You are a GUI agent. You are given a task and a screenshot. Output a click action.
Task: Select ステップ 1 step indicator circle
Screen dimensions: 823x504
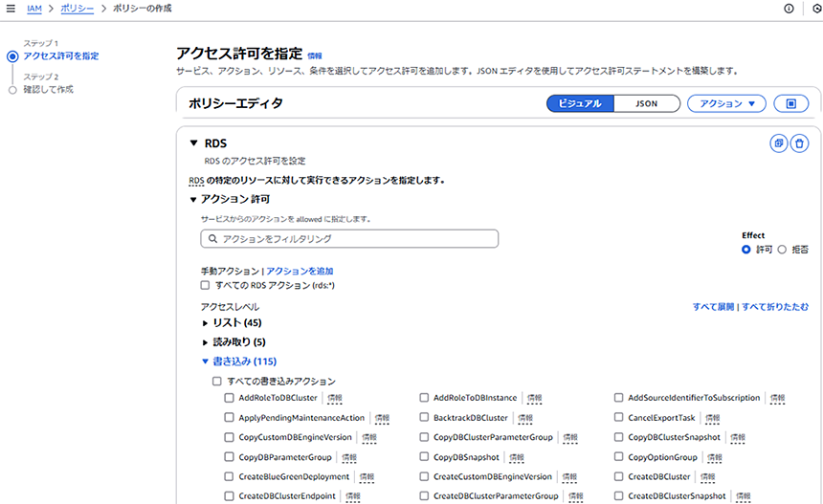click(x=12, y=56)
